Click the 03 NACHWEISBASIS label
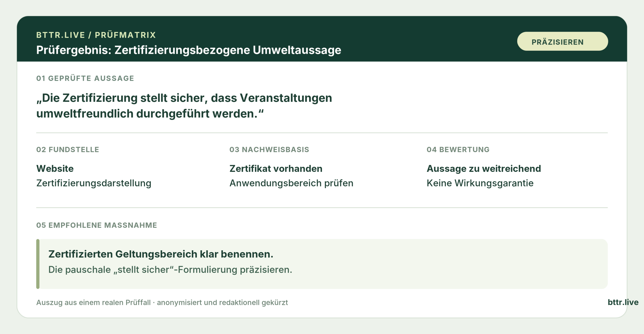The image size is (644, 334). coord(269,149)
